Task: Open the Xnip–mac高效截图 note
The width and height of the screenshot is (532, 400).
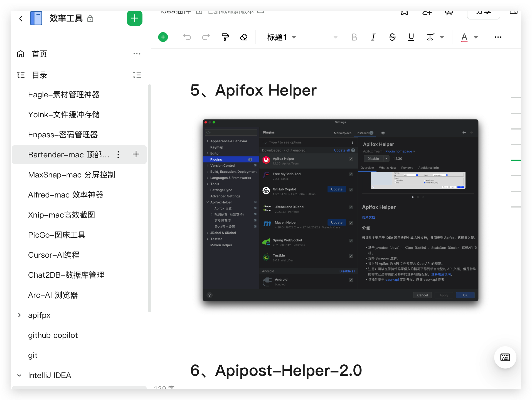Action: pyautogui.click(x=61, y=215)
